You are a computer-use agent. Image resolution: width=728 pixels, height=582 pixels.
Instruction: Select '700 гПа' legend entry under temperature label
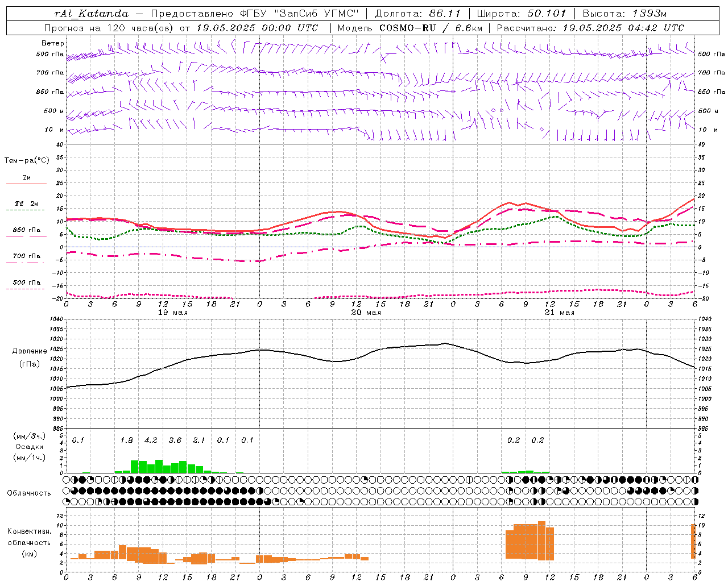(x=27, y=256)
